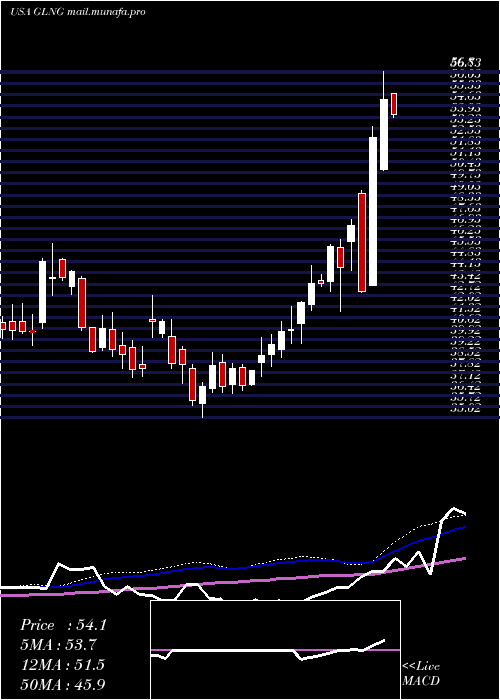Click the 'USA GLNG mail.munafa.pro' chart title
The image size is (500, 700).
click(77, 12)
